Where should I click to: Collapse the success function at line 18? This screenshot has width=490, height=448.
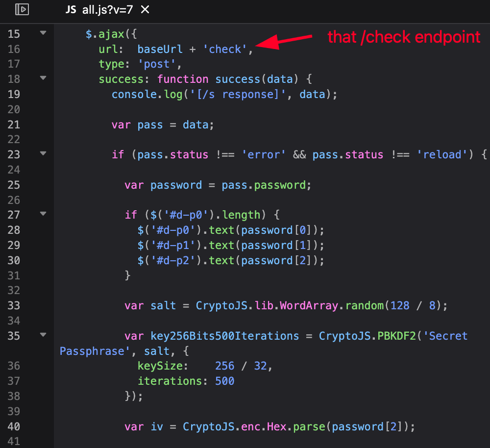43,78
